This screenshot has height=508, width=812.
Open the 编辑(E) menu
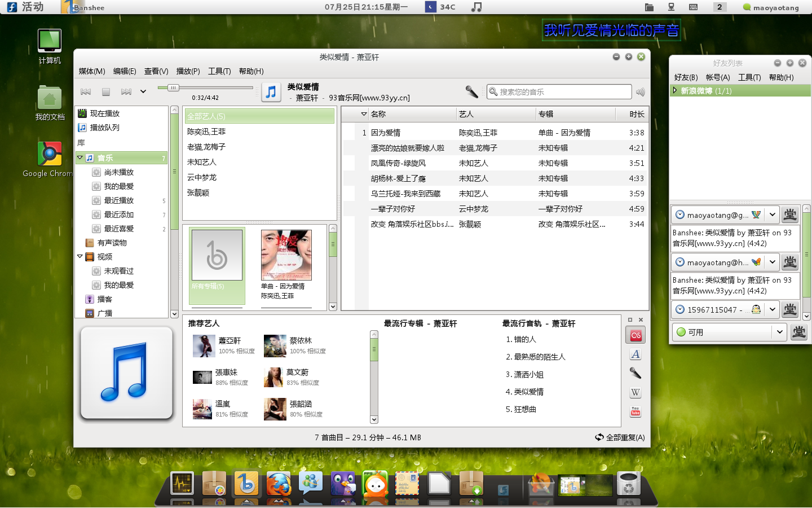click(x=125, y=71)
